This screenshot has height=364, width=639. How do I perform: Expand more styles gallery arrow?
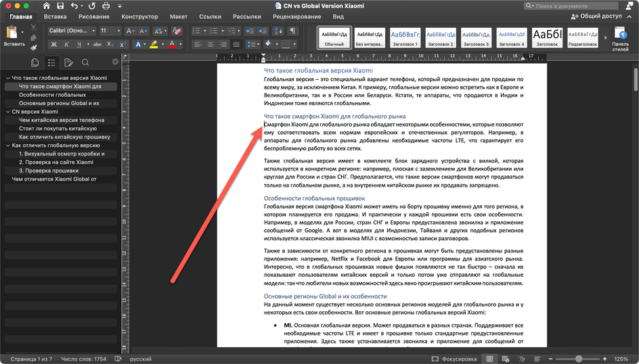[605, 38]
